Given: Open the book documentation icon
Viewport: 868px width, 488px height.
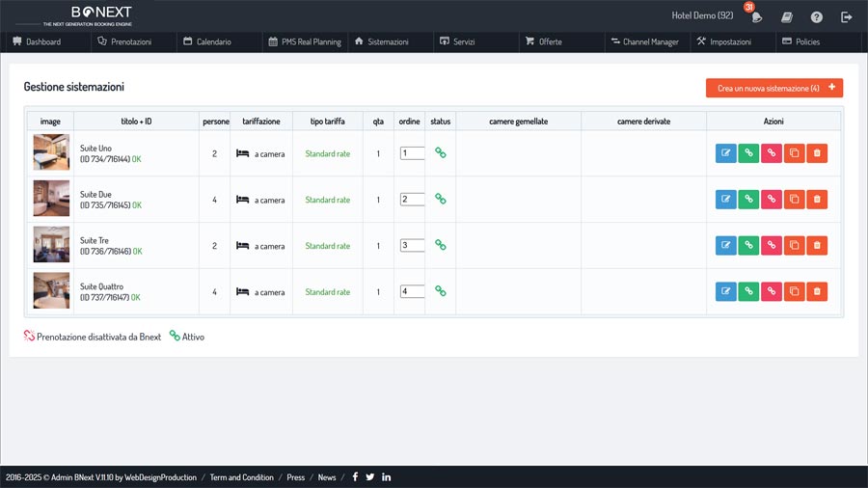Looking at the screenshot, I should tap(787, 16).
